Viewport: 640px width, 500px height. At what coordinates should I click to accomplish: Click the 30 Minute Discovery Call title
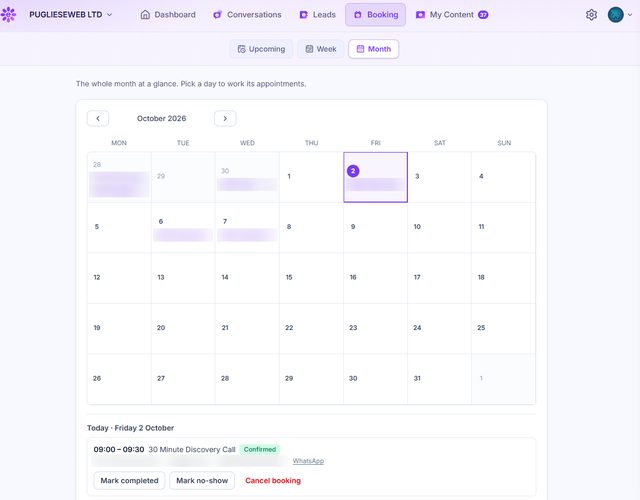pyautogui.click(x=192, y=449)
